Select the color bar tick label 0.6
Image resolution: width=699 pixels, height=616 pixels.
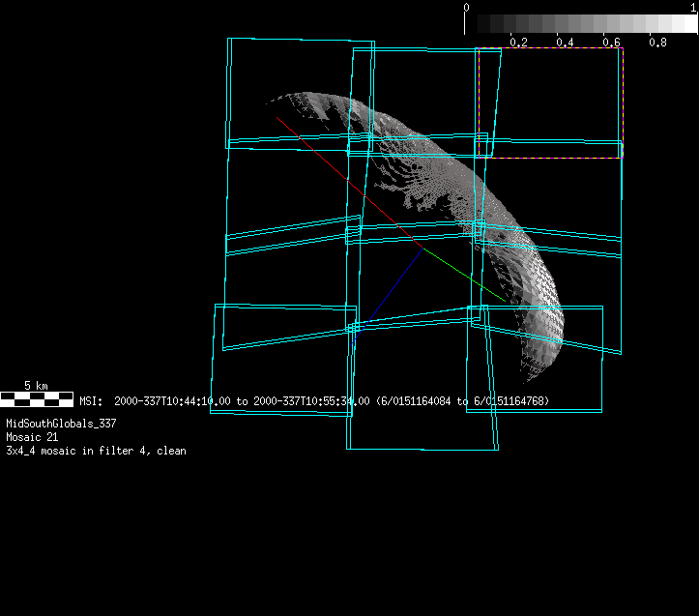(x=611, y=43)
